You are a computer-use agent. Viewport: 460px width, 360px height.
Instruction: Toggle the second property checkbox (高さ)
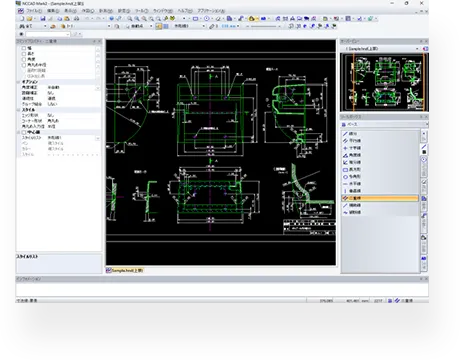24,54
